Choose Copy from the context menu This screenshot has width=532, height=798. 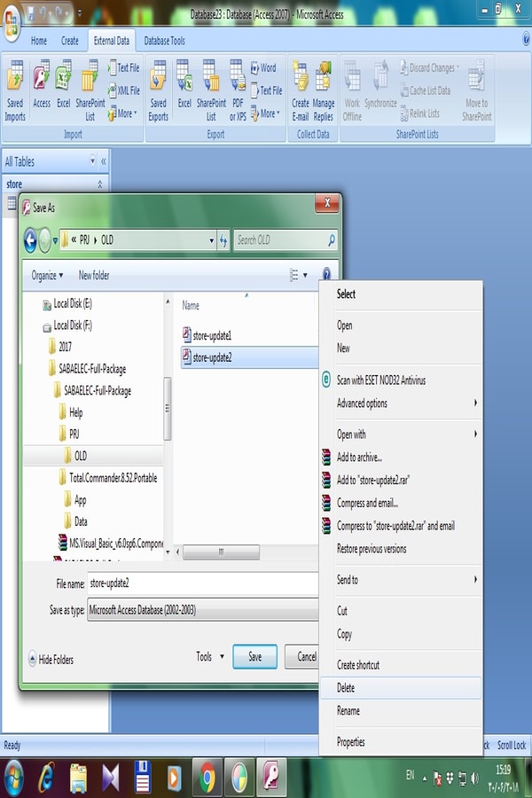click(x=401, y=634)
